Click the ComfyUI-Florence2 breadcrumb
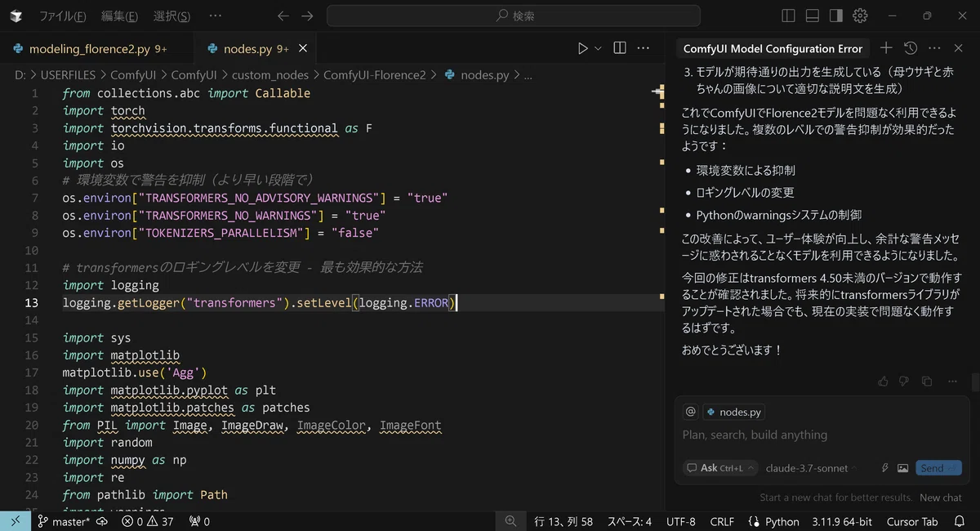Screen dimensions: 980x531 coord(375,75)
